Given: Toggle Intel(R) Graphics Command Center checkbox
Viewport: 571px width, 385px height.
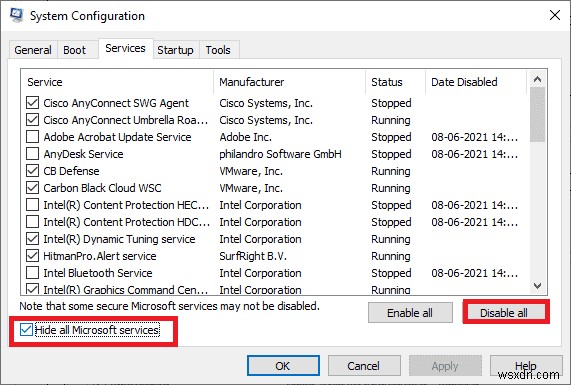Looking at the screenshot, I should coord(32,289).
